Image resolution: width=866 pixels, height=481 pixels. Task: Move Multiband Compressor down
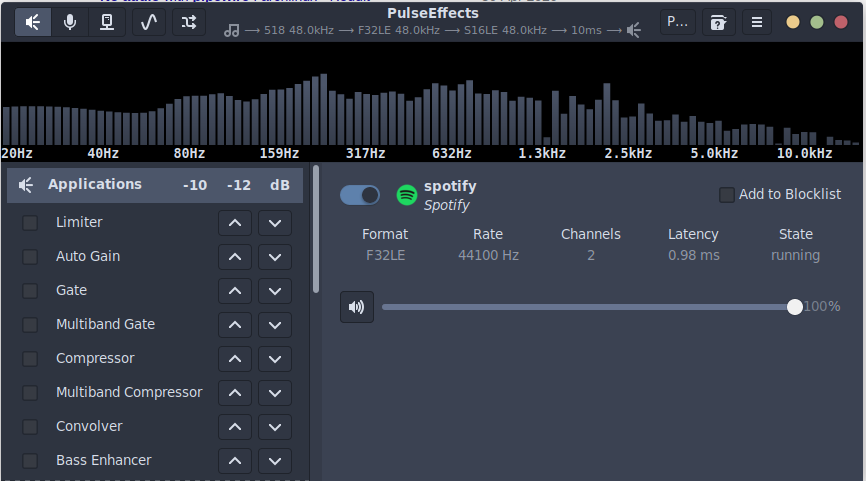pyautogui.click(x=274, y=393)
